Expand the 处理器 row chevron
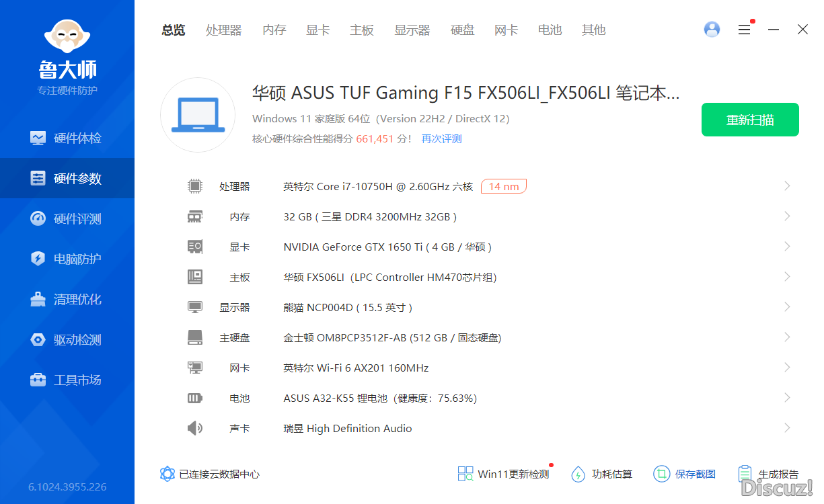Viewport: 824px width, 504px height. pyautogui.click(x=787, y=186)
